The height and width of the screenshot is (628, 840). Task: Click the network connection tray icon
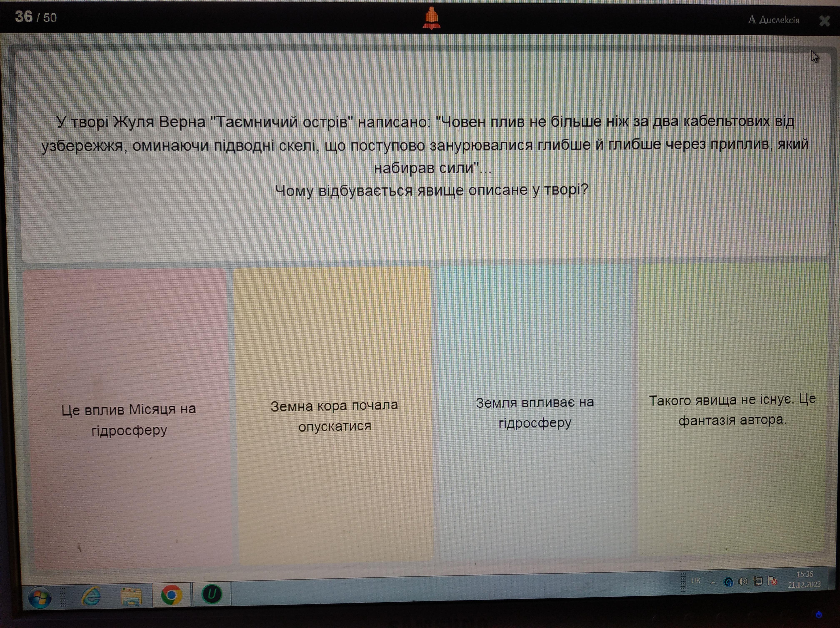pyautogui.click(x=757, y=581)
